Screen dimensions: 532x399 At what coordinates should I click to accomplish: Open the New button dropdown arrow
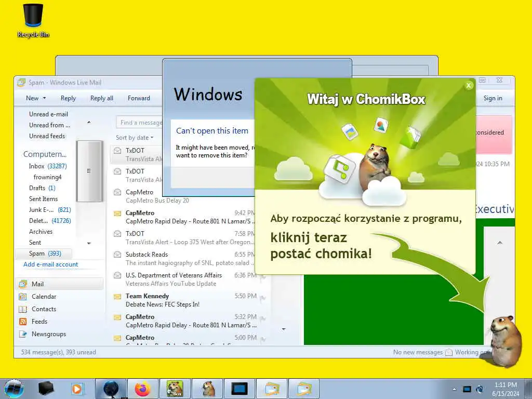[44, 98]
